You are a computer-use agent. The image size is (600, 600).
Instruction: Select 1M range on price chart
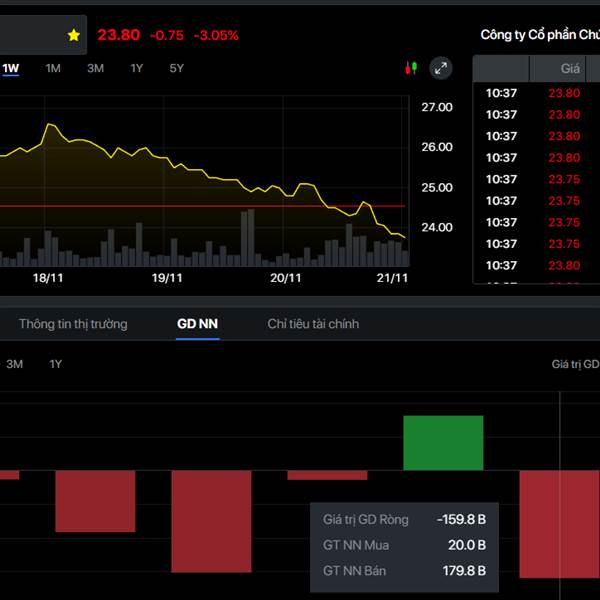click(x=53, y=68)
